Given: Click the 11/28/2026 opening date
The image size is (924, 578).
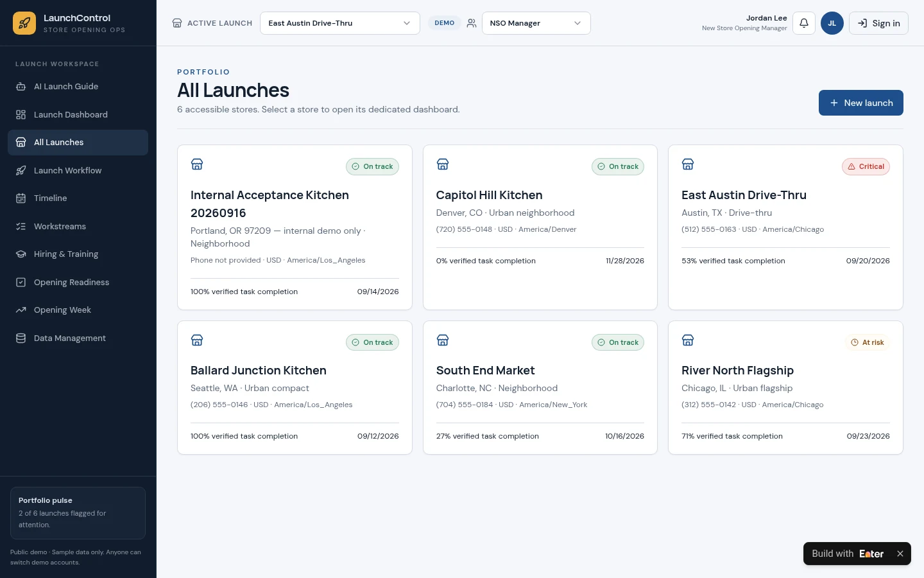Looking at the screenshot, I should (625, 261).
